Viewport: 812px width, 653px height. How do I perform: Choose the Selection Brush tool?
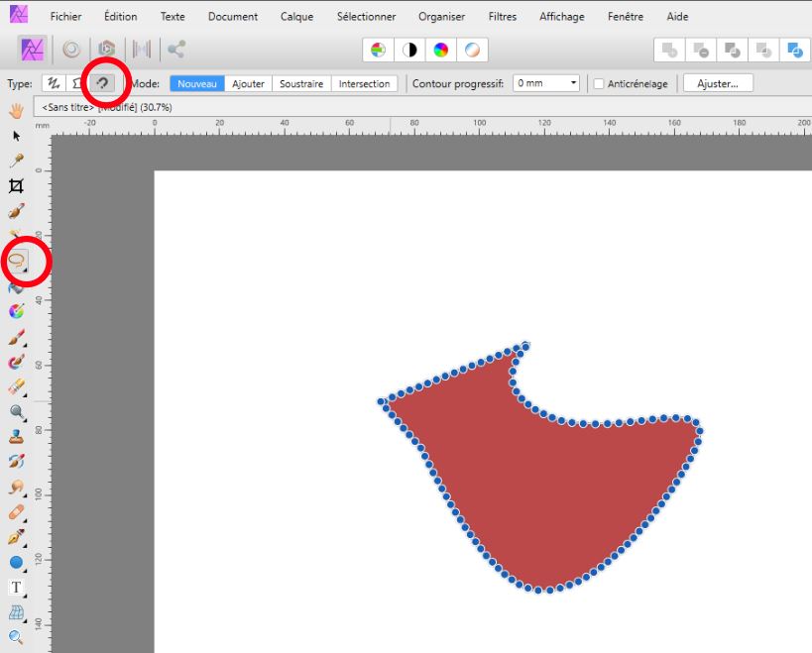coord(17,211)
